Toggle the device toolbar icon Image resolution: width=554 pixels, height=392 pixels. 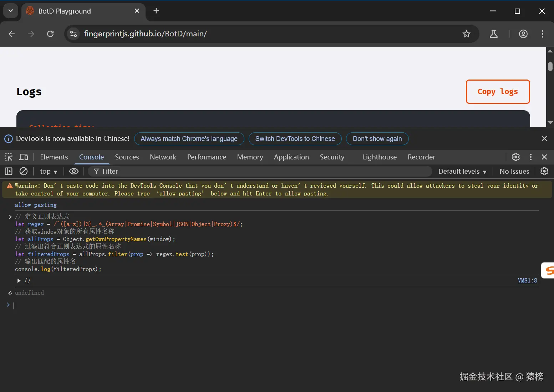tap(24, 157)
